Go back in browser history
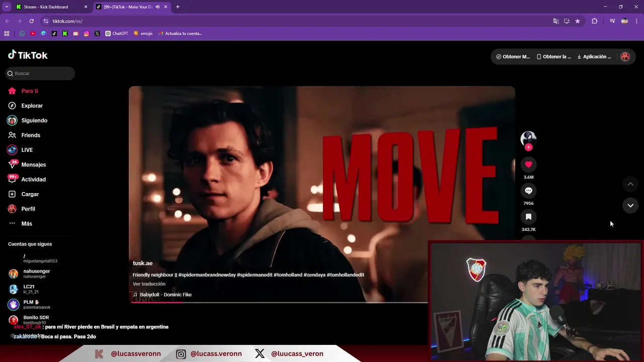This screenshot has height=362, width=644. coord(7,21)
